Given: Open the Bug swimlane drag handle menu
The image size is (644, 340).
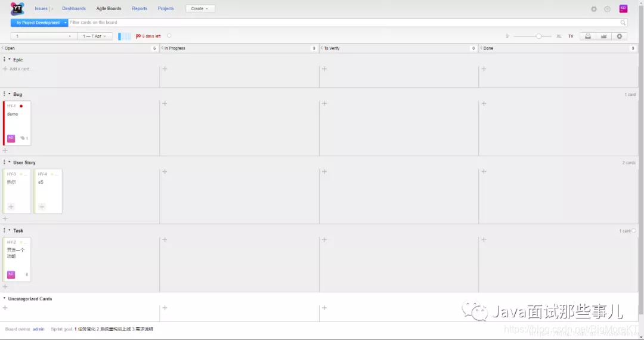Looking at the screenshot, I should tap(4, 94).
